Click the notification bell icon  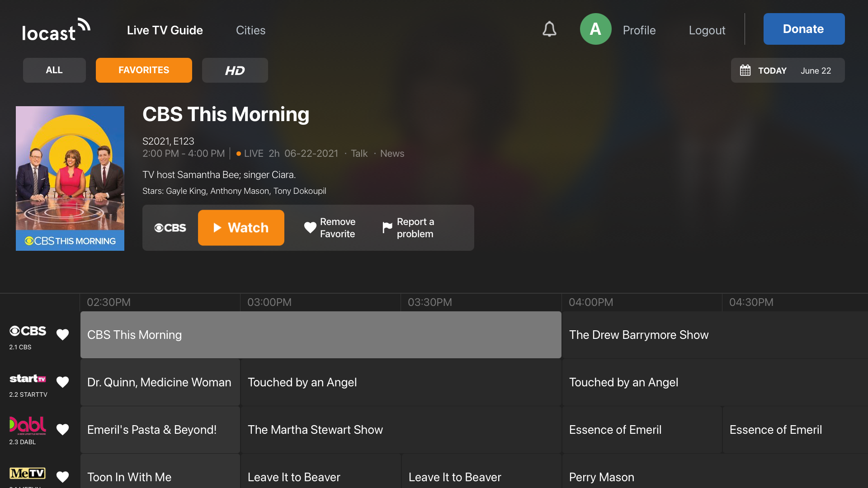[x=549, y=29]
